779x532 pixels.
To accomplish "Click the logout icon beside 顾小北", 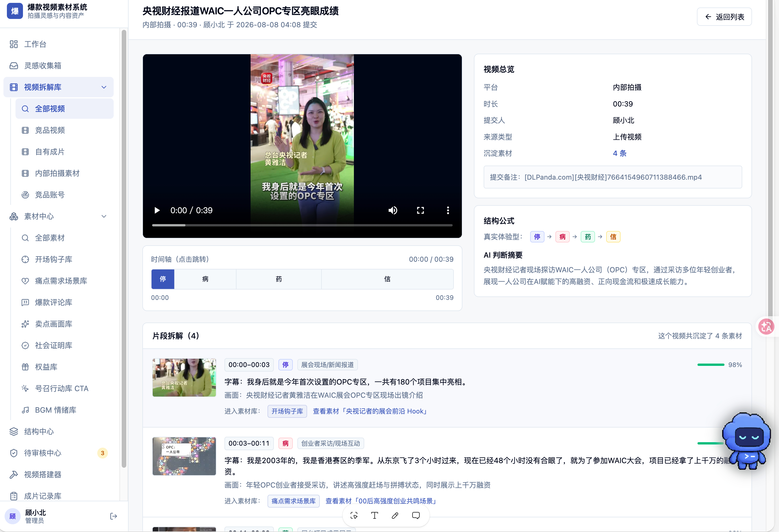I will [x=113, y=516].
